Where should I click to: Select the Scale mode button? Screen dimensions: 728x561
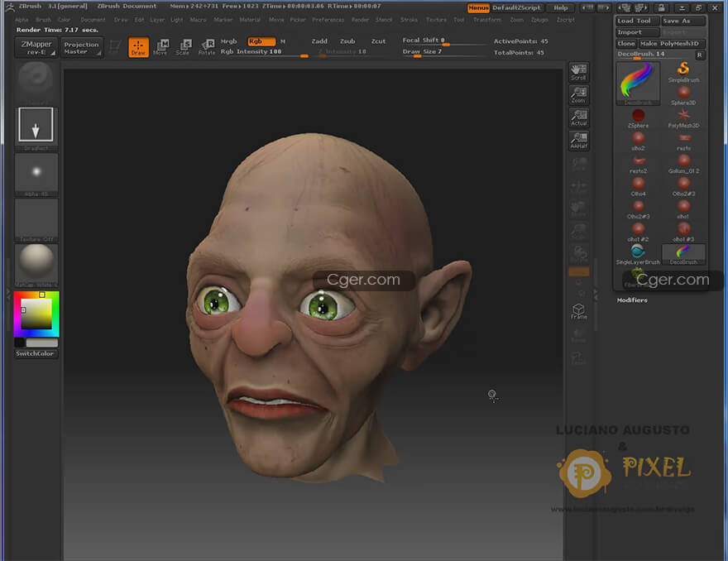184,47
